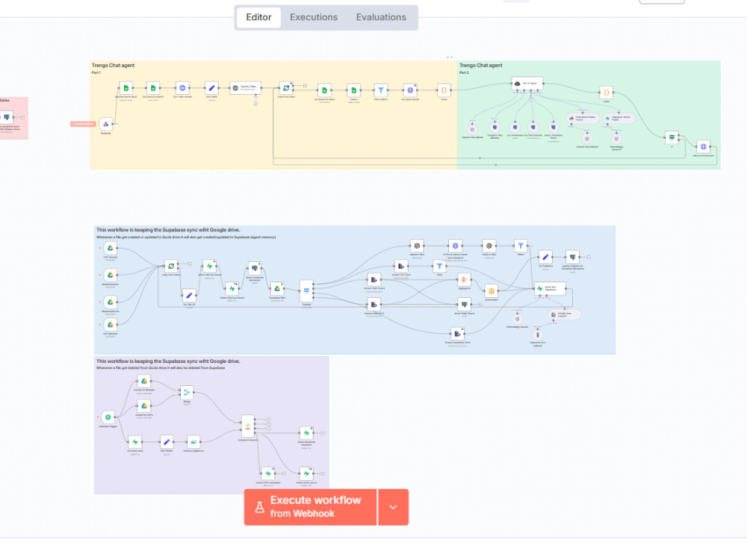This screenshot has height=560, width=747.
Task: Click the blue sticky note heading about Supabase sync
Action: coord(168,230)
